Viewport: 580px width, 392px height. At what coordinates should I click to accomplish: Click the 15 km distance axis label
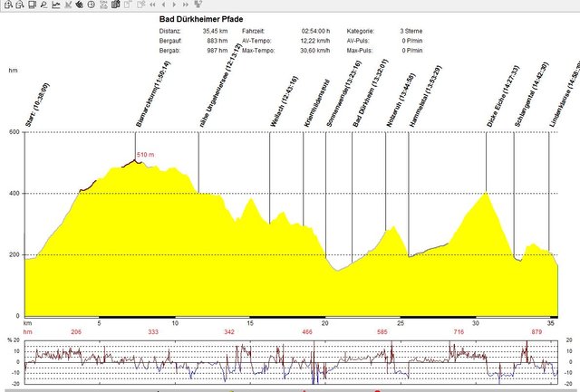pyautogui.click(x=250, y=323)
